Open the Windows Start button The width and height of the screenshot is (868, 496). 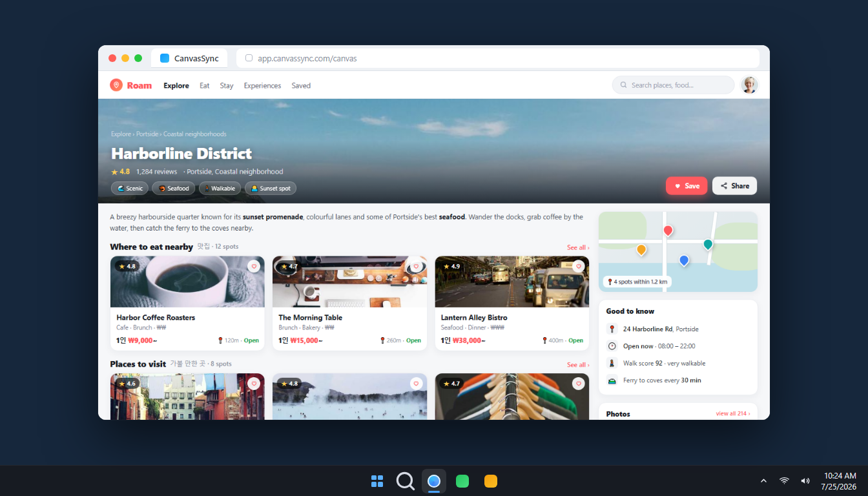pyautogui.click(x=377, y=481)
